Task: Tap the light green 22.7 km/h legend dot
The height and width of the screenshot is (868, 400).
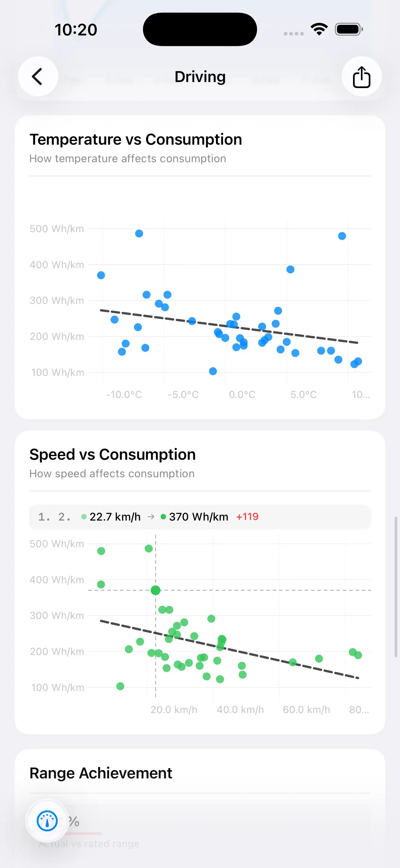Action: tap(84, 517)
